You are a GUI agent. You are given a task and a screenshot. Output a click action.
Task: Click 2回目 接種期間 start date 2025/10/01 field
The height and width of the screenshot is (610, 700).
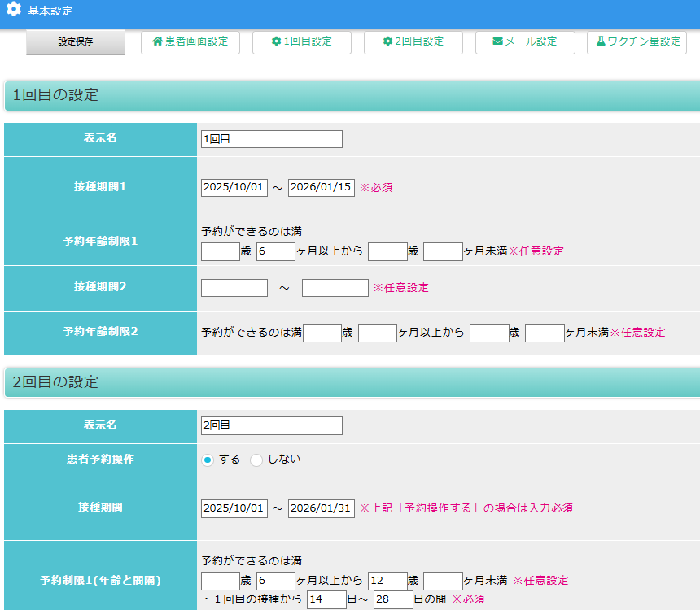tap(234, 508)
